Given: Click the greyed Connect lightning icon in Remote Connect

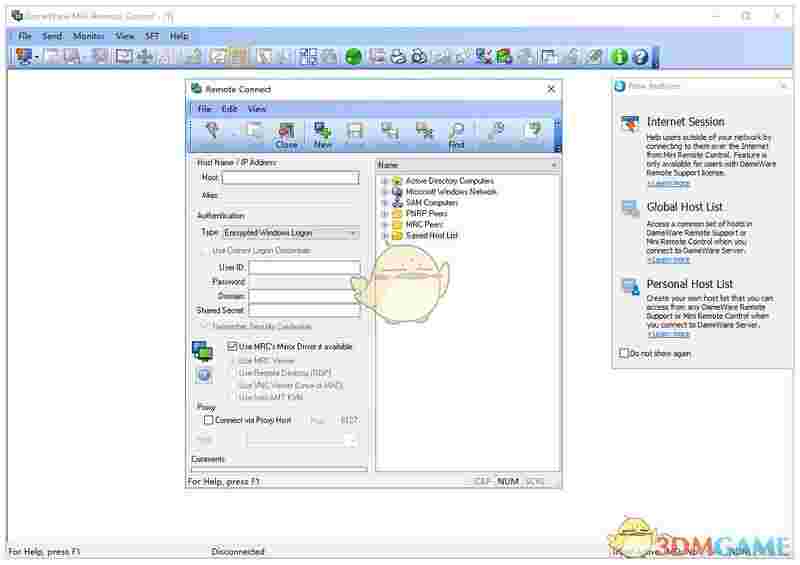Looking at the screenshot, I should tap(212, 131).
